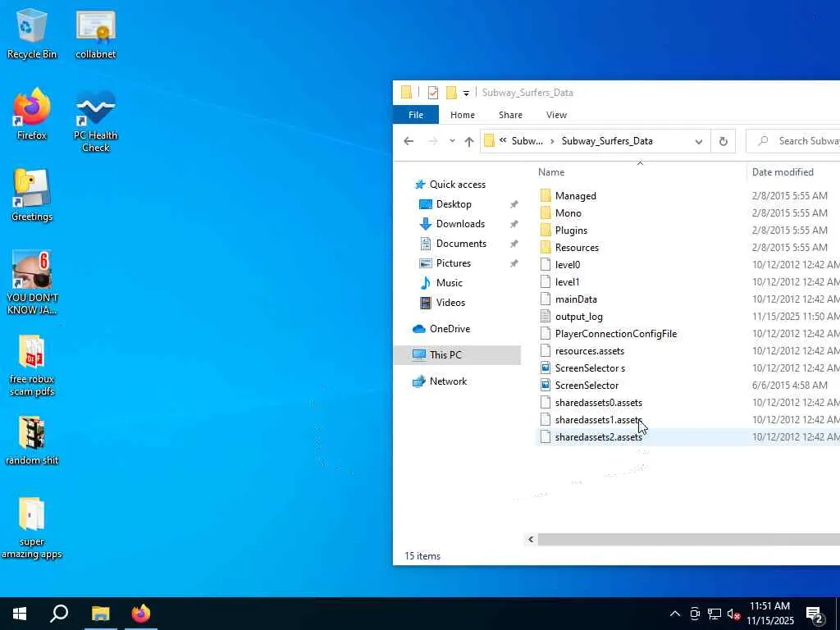Click Subway_Surfers_Data breadcrumb segment
This screenshot has width=840, height=630.
(607, 141)
